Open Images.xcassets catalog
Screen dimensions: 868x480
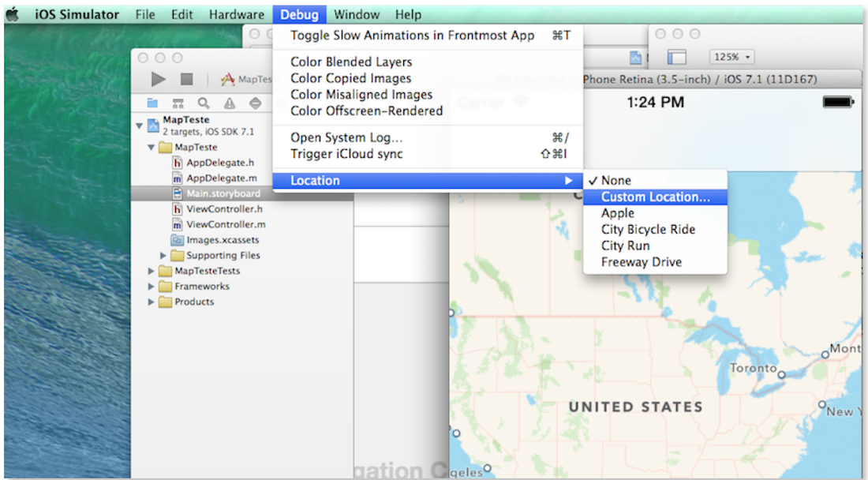(x=223, y=240)
